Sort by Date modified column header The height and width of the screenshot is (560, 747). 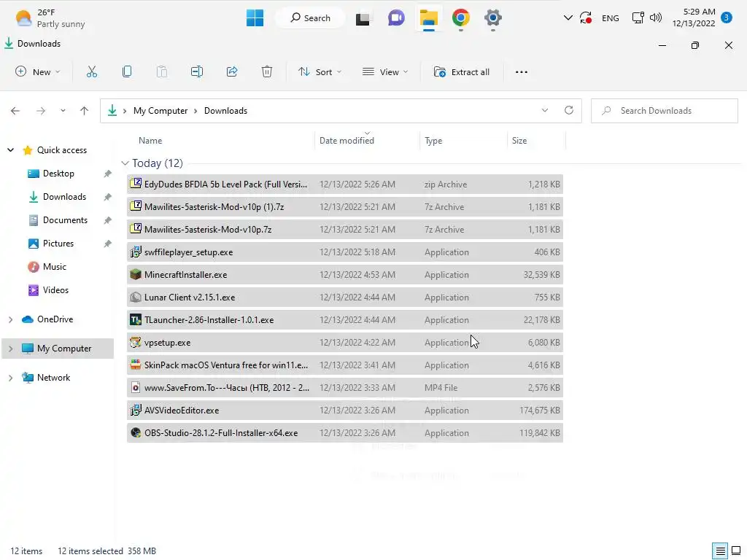[347, 141]
